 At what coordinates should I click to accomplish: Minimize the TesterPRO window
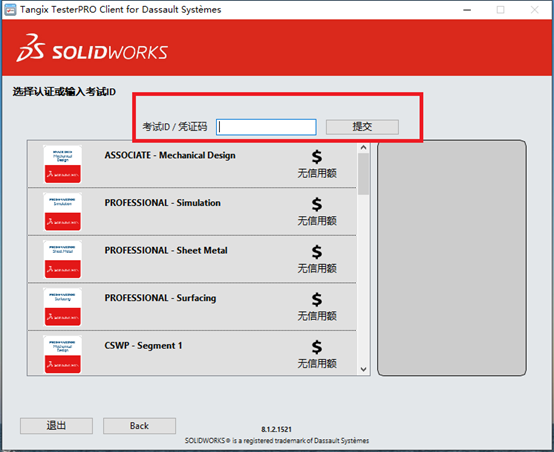pos(467,10)
